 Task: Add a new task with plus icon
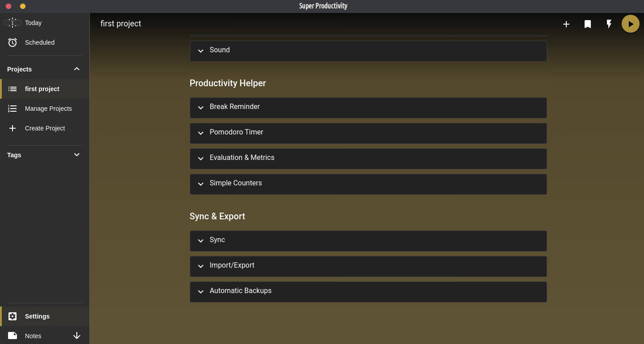pos(566,24)
